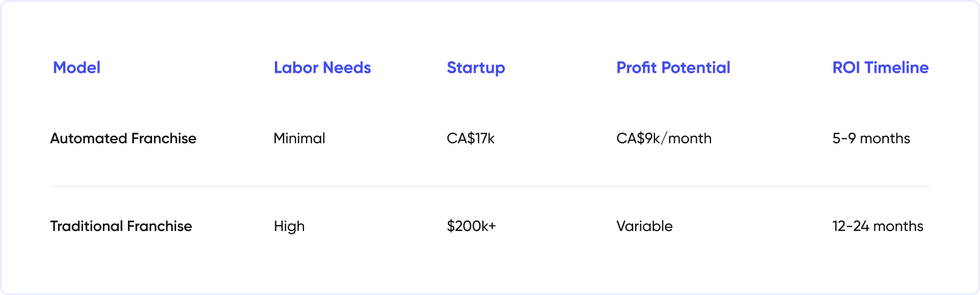Select the CA$9k/month profit cell
This screenshot has width=980, height=295.
[664, 138]
